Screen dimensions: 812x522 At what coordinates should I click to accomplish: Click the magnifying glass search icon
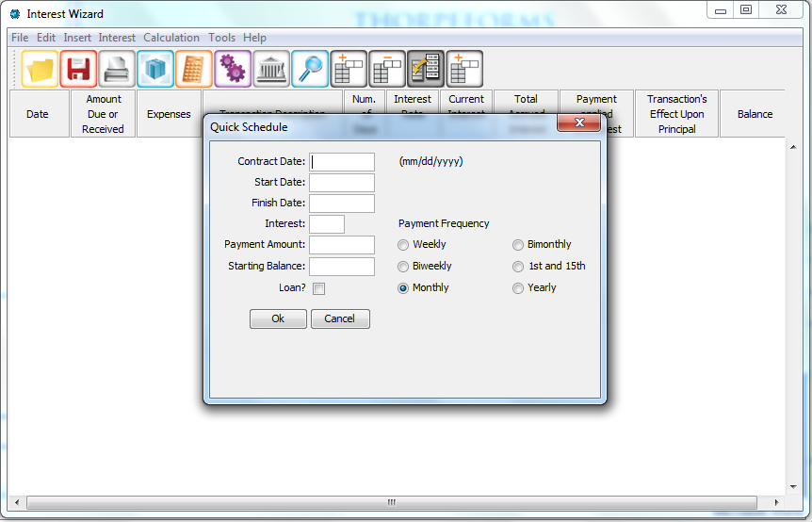(x=310, y=69)
